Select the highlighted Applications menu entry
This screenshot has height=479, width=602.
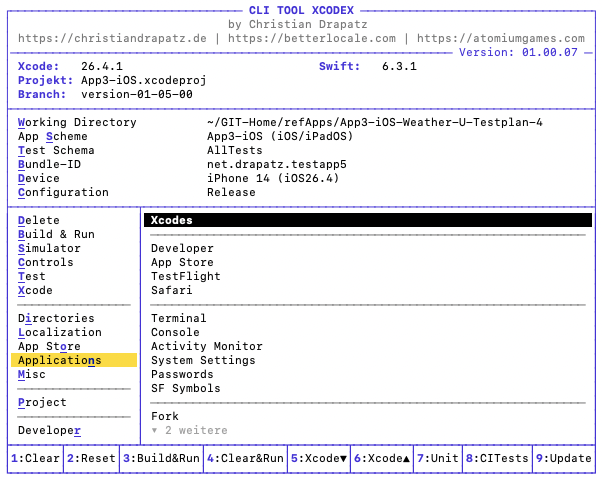coord(74,360)
